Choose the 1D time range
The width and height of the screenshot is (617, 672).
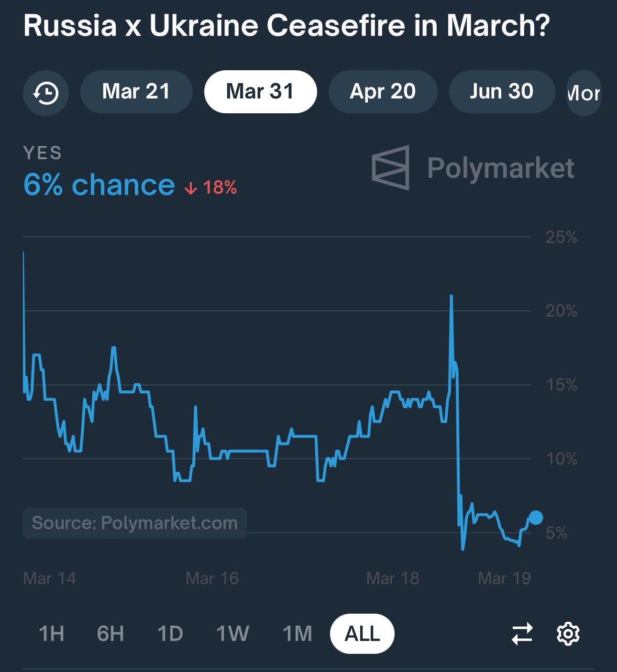tap(170, 634)
